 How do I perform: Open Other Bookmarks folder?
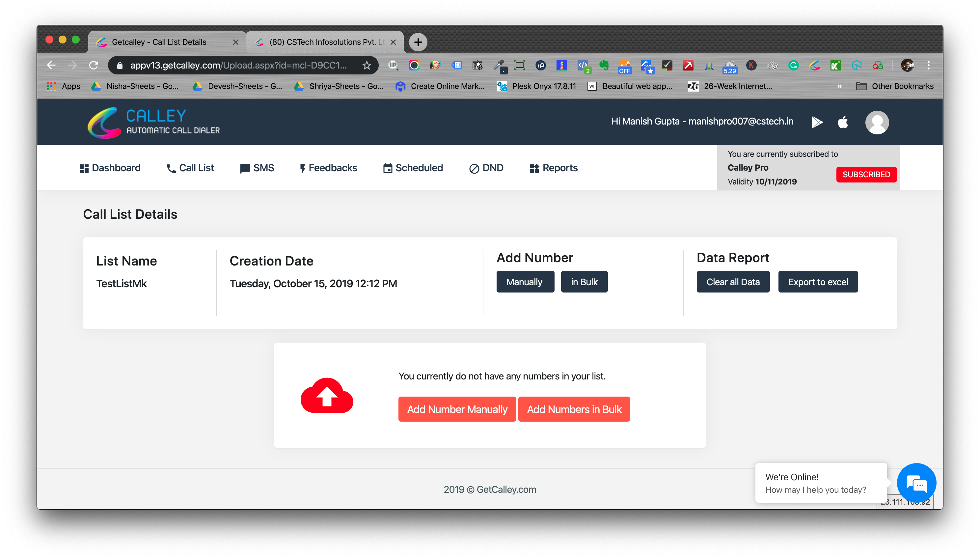895,86
